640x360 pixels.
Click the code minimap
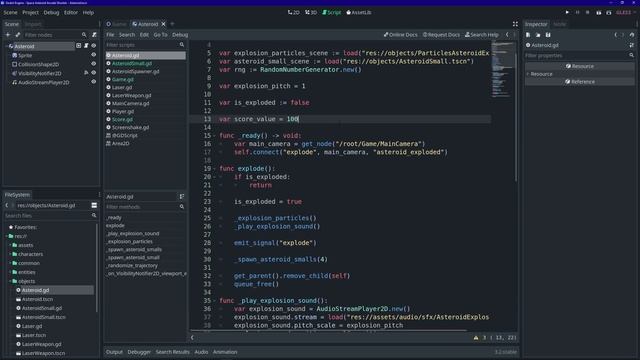click(502, 69)
